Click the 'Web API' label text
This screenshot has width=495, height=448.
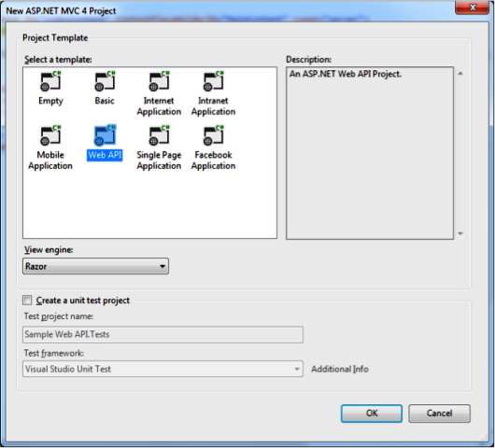point(105,155)
